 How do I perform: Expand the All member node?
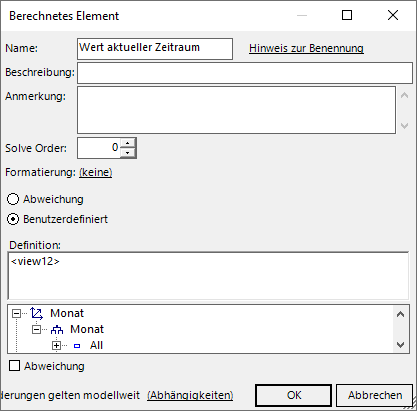pos(56,346)
